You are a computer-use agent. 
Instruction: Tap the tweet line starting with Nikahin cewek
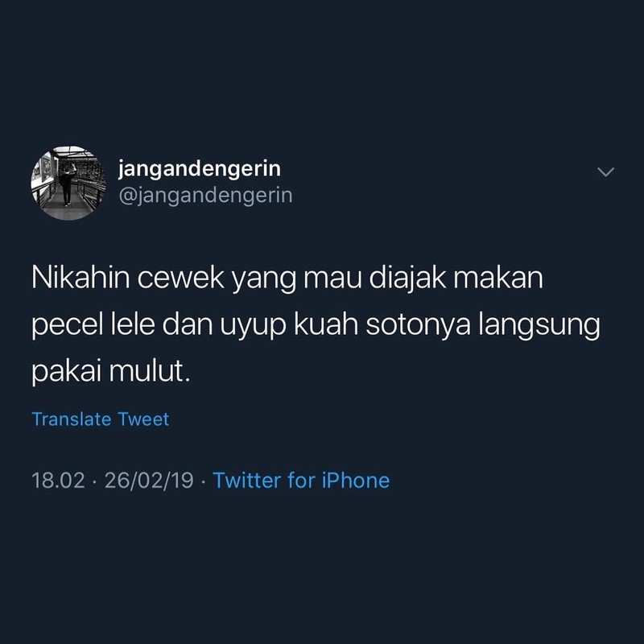[x=287, y=279]
